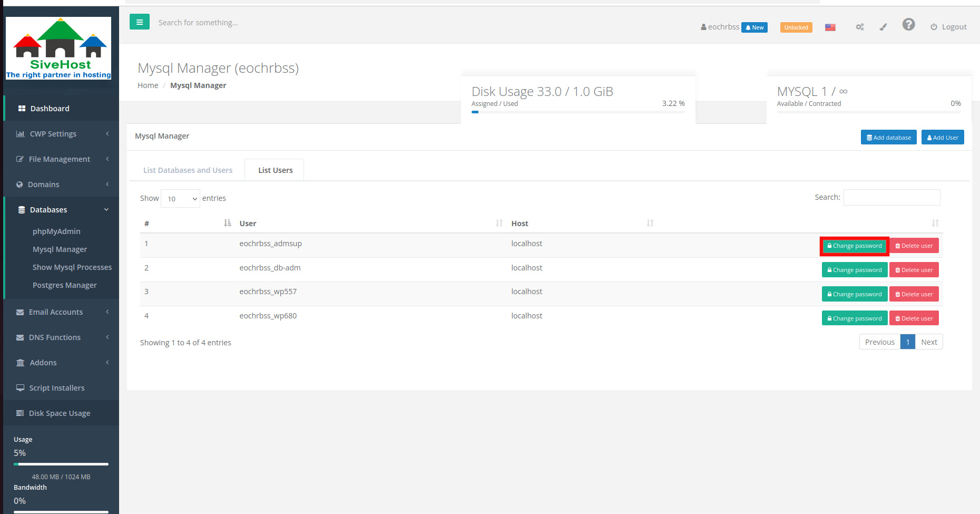Toggle the sidebar with the hamburger menu button
980x514 pixels.
tap(140, 22)
